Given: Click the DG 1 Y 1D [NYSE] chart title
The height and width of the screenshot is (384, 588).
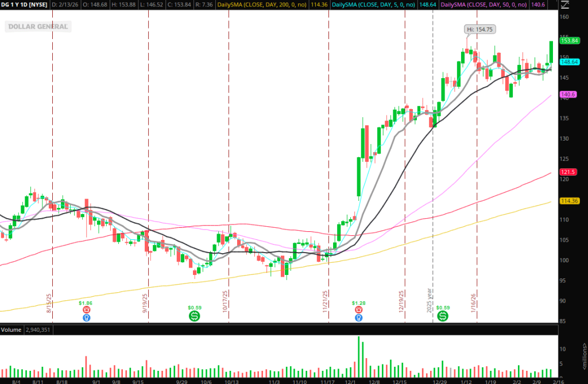Looking at the screenshot, I should [25, 6].
